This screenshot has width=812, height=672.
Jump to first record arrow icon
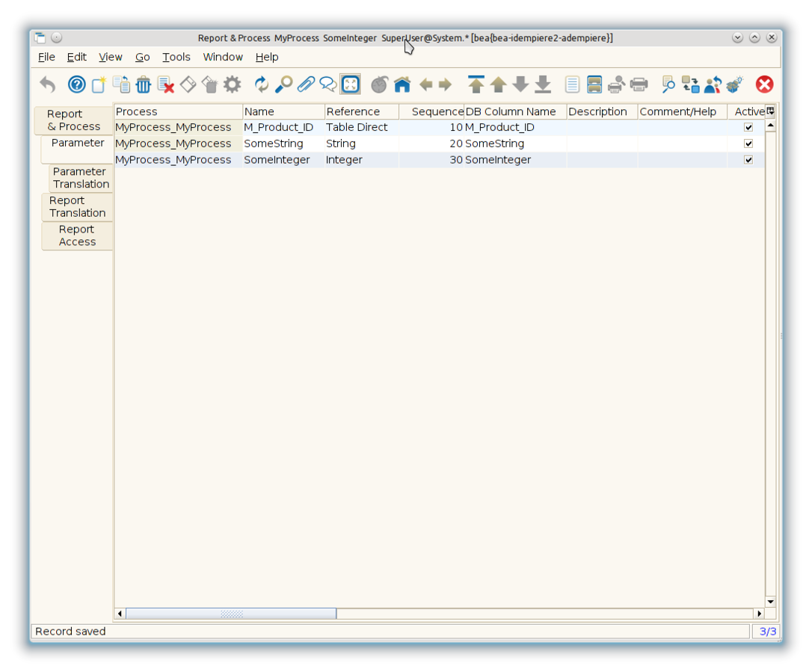point(476,84)
